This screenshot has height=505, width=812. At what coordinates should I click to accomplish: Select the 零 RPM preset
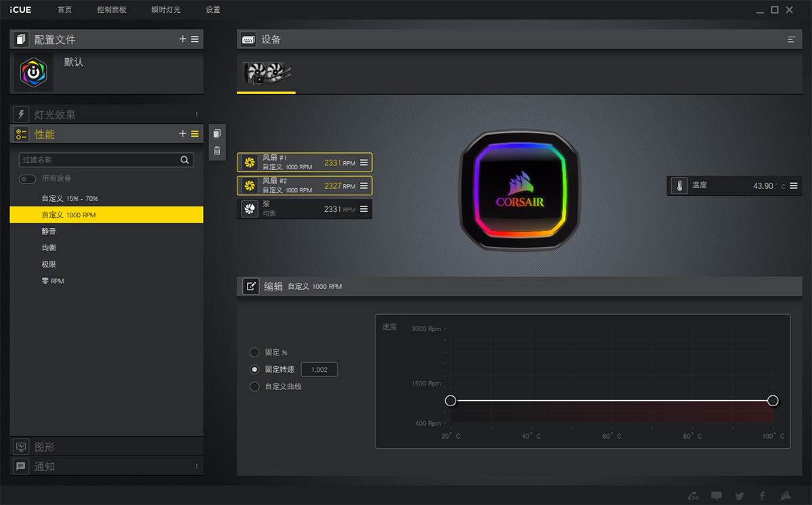[x=106, y=280]
